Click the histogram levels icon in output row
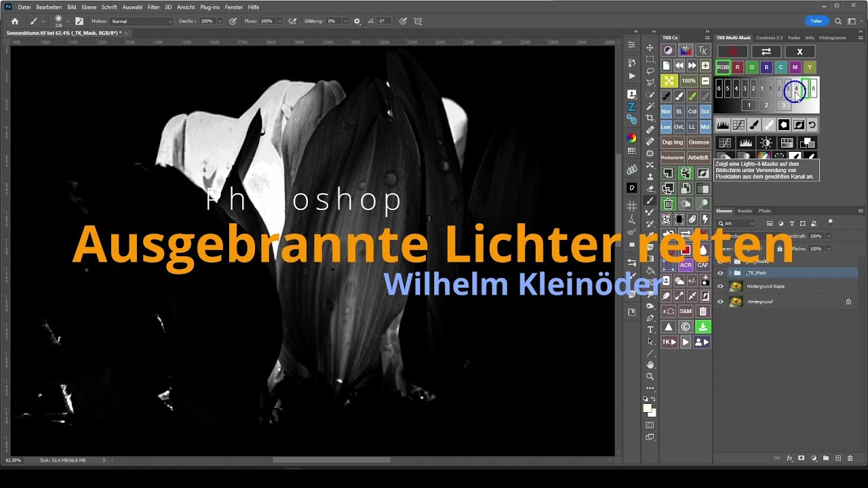 coord(723,125)
